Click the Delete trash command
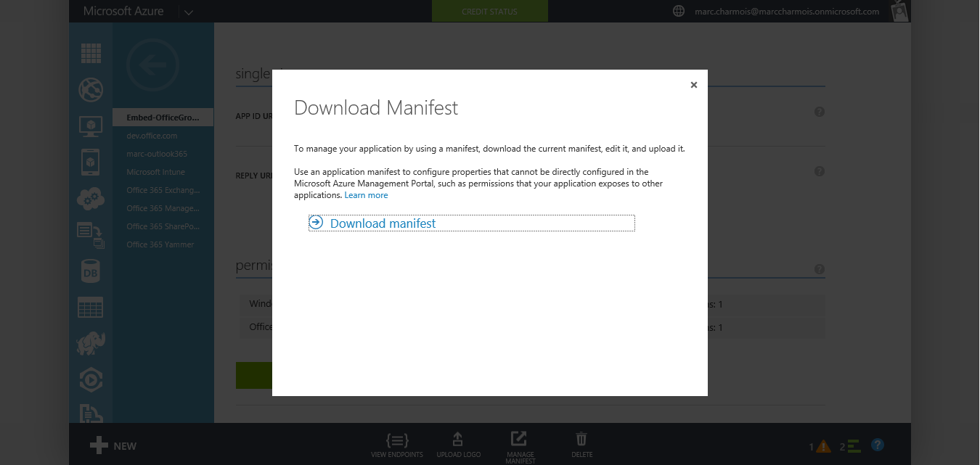Image resolution: width=980 pixels, height=465 pixels. [x=581, y=445]
